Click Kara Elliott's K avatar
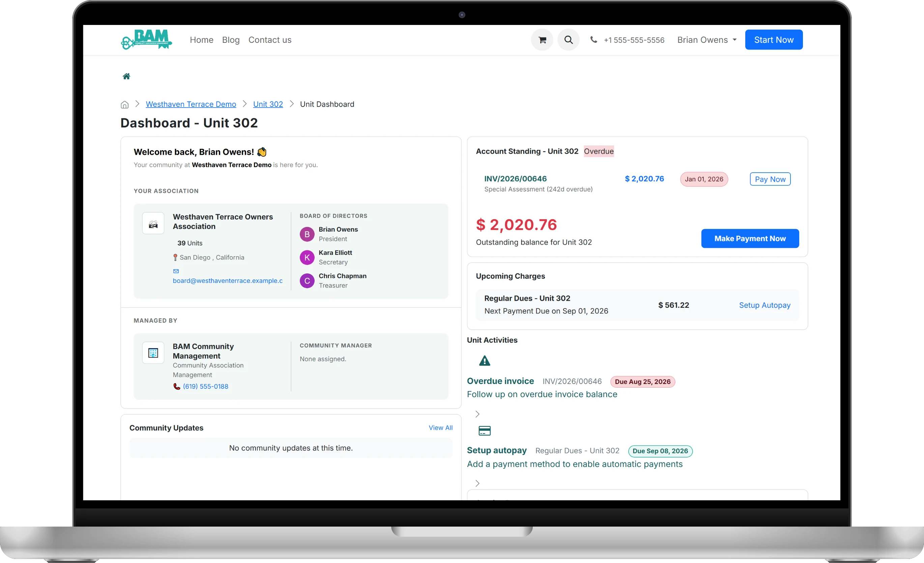 [x=307, y=258]
